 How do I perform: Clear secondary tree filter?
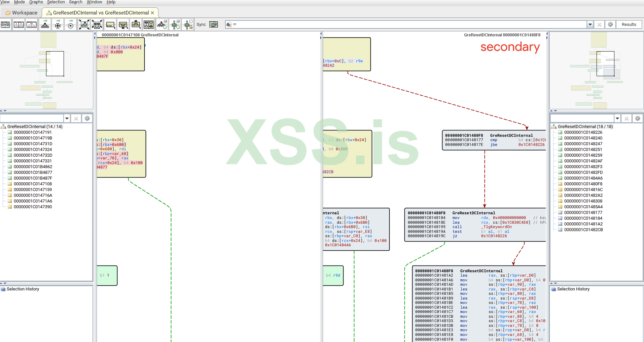pyautogui.click(x=627, y=118)
